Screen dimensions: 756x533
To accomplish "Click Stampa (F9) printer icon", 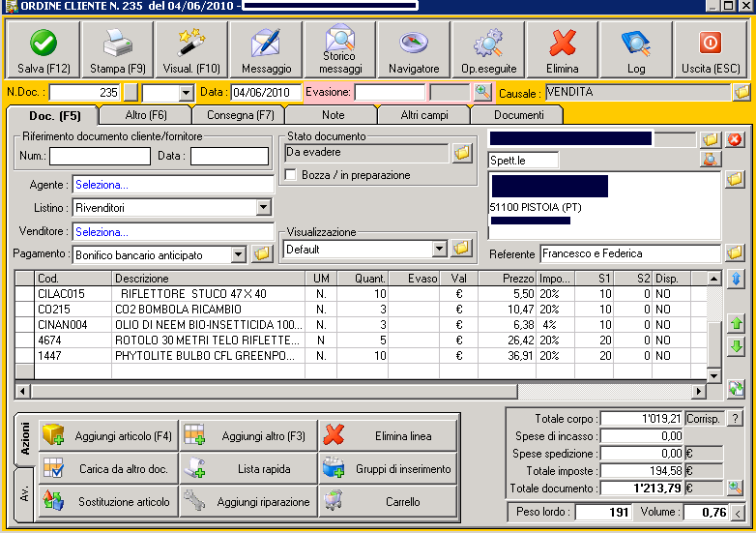I will (x=118, y=49).
